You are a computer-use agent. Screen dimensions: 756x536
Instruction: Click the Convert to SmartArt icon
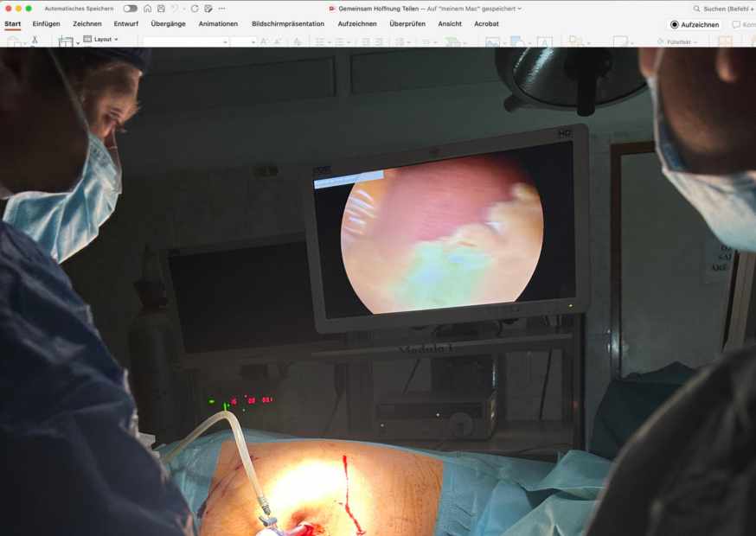(x=452, y=42)
